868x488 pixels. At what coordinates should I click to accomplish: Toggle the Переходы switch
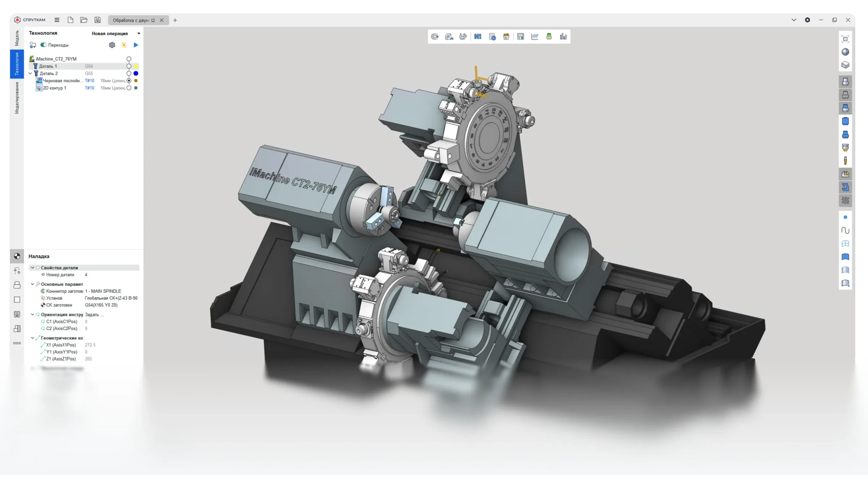43,45
